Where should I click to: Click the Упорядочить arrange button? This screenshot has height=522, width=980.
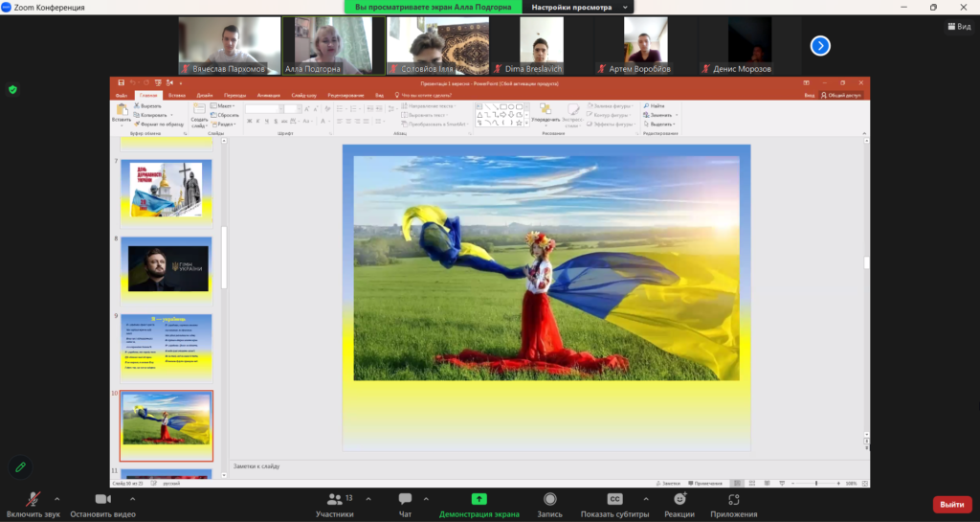coord(546,114)
